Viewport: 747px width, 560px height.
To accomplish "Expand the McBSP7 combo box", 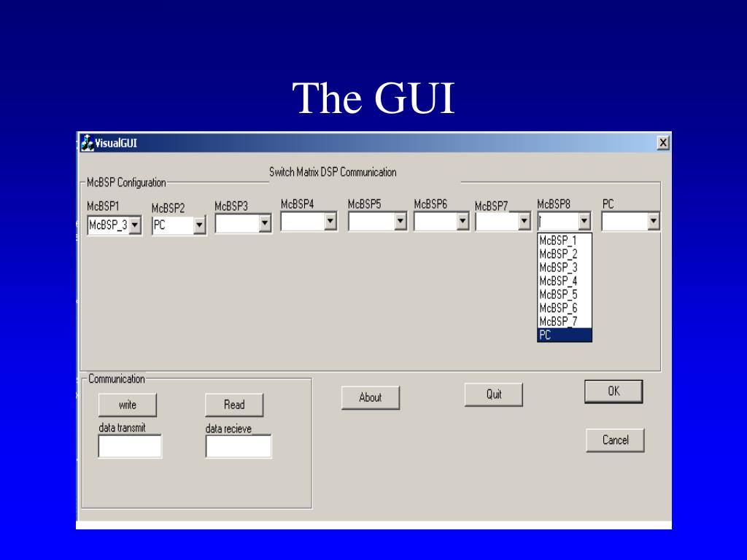I will 524,221.
